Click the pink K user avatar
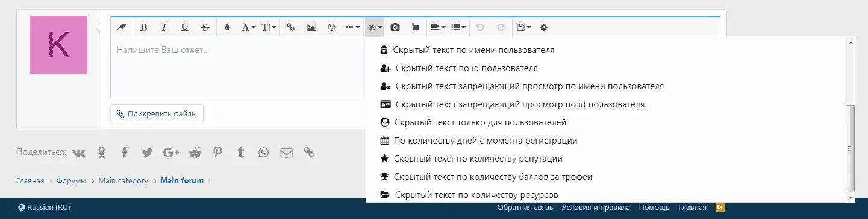Image resolution: width=868 pixels, height=219 pixels. pyautogui.click(x=58, y=45)
